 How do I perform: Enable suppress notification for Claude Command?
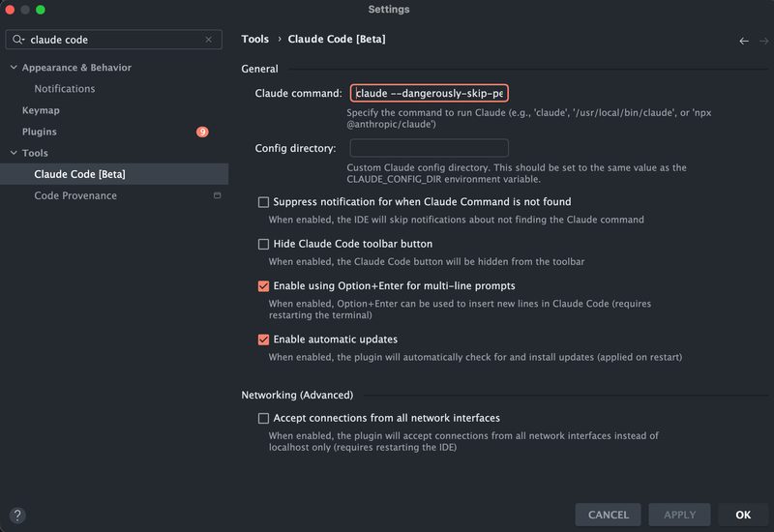click(x=263, y=202)
